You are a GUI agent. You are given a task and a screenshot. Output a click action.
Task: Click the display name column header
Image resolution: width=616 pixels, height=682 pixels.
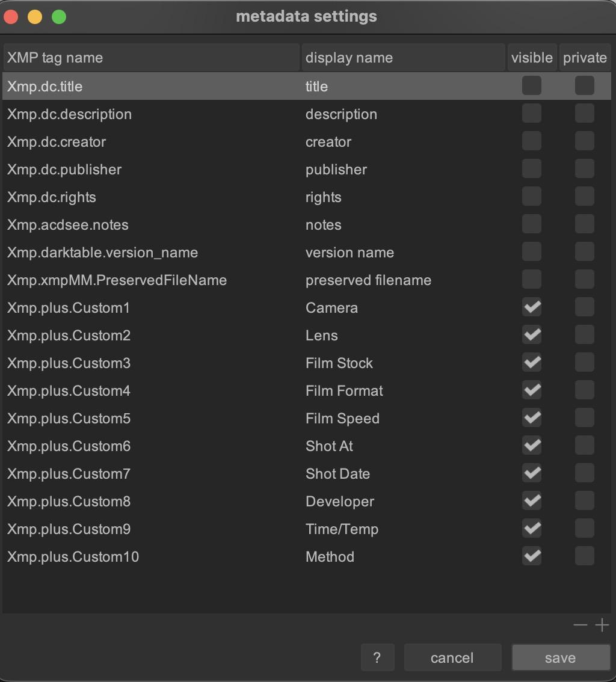[403, 58]
